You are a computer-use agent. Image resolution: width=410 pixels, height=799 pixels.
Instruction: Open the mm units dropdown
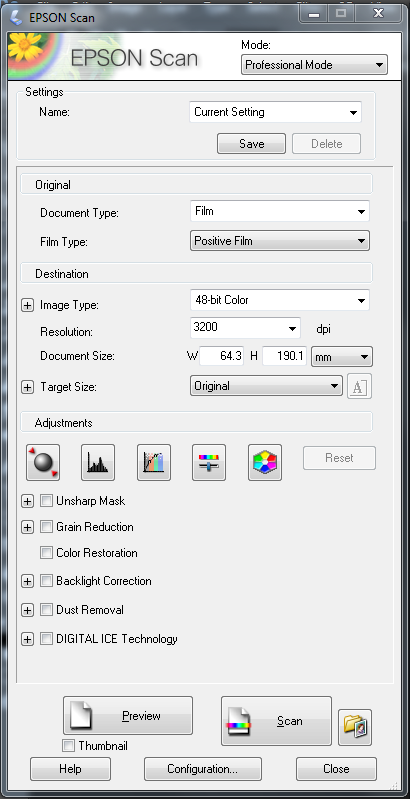tap(342, 357)
